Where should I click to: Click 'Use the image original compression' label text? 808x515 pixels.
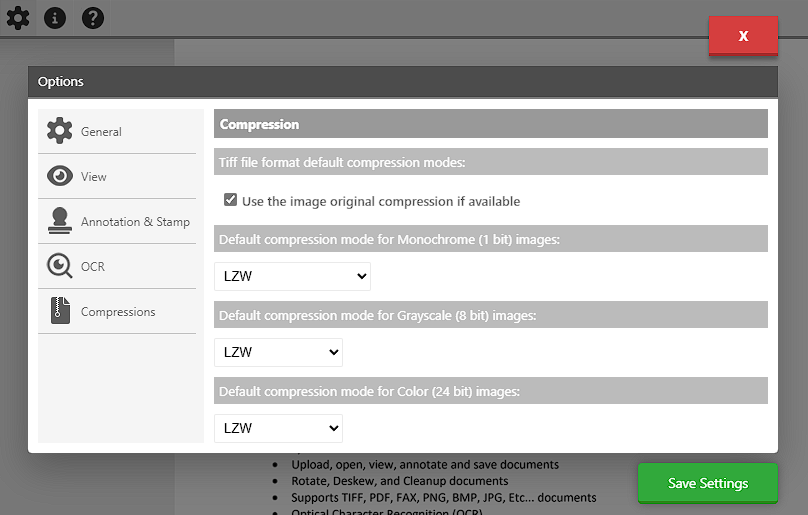[x=380, y=201]
